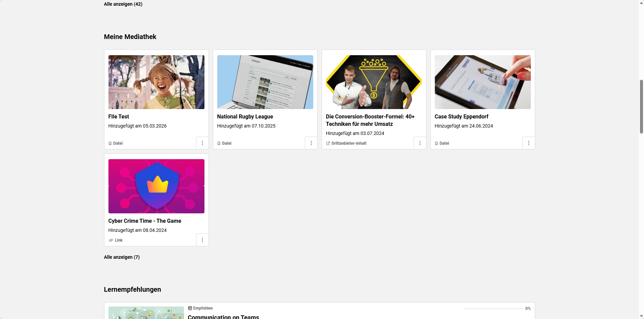This screenshot has height=319, width=644.
Task: Click the scrollbar up arrow
Action: 641,3
